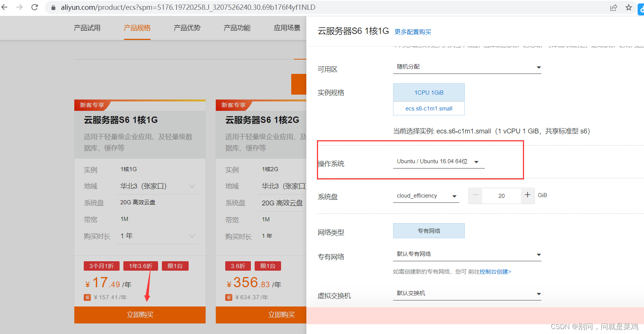Open the cloud_efficiency system disk dropdown
The width and height of the screenshot is (644, 334).
point(426,196)
